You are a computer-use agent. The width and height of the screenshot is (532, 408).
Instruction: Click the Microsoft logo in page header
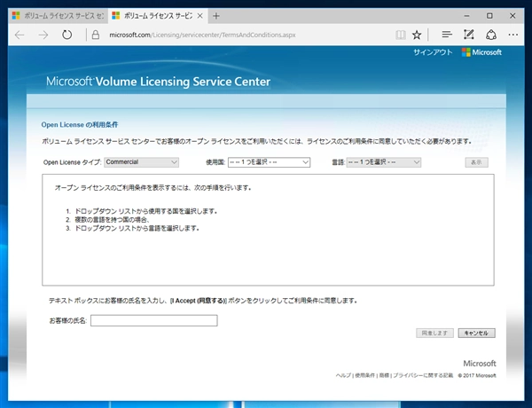(x=481, y=52)
